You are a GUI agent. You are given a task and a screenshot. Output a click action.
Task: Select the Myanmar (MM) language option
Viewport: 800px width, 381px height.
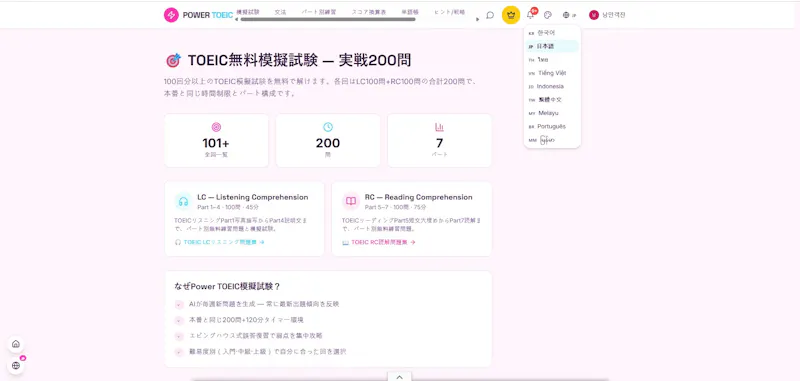[552, 140]
